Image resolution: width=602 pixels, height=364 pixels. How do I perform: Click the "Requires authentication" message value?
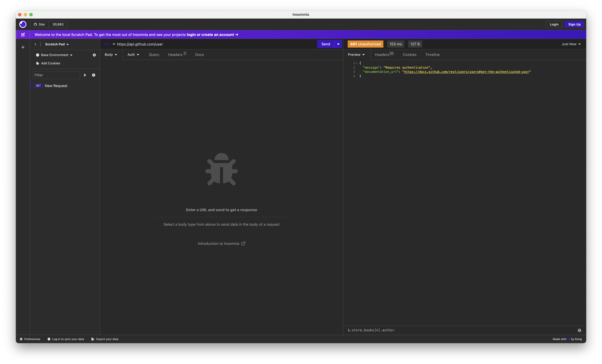(x=407, y=67)
